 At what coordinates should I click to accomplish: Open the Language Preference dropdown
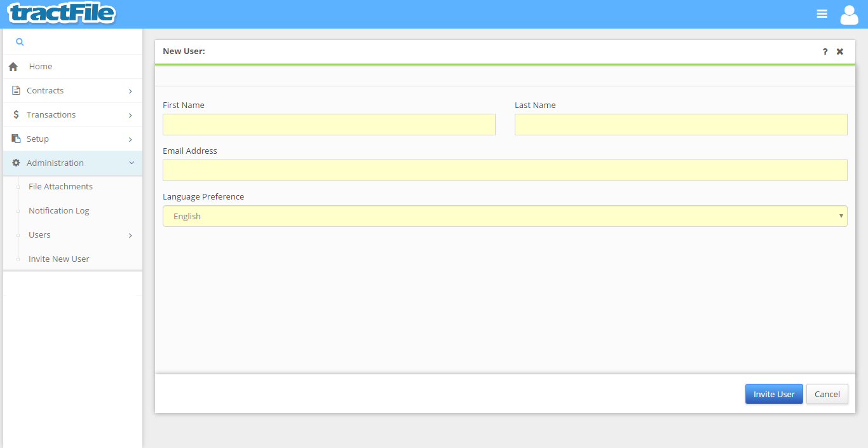pos(505,216)
